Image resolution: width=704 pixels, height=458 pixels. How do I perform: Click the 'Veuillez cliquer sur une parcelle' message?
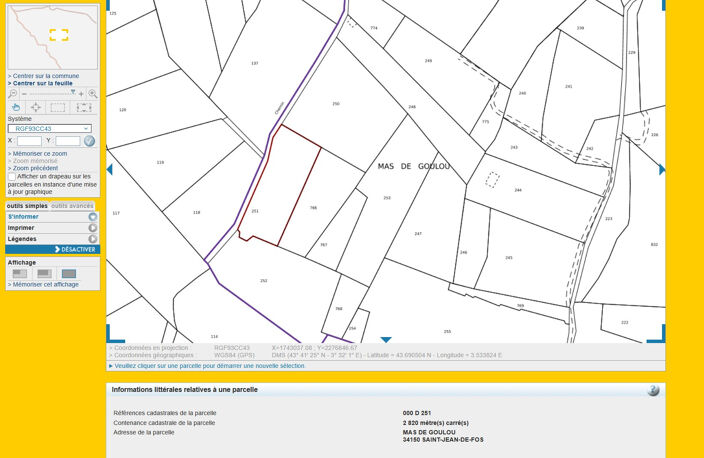tap(210, 366)
